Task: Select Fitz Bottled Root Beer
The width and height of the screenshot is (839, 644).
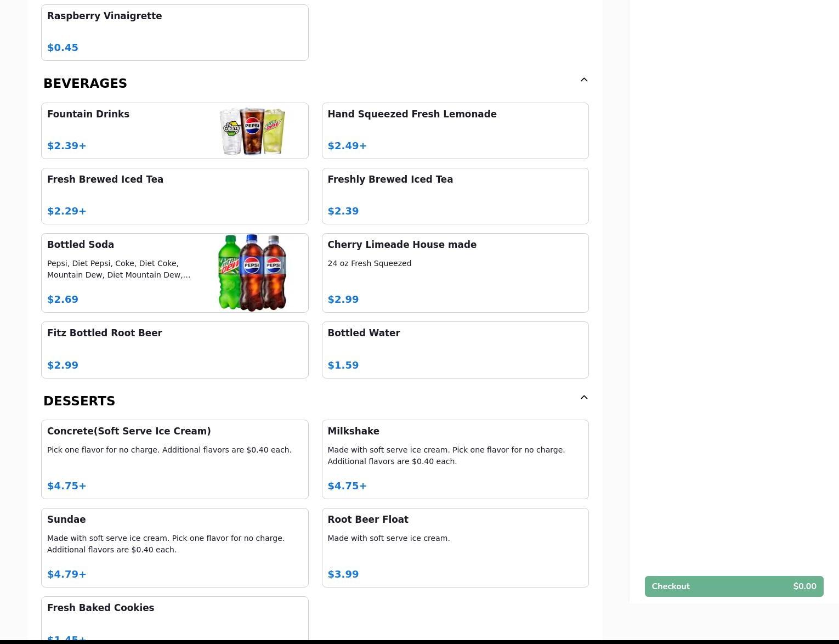Action: (x=174, y=349)
